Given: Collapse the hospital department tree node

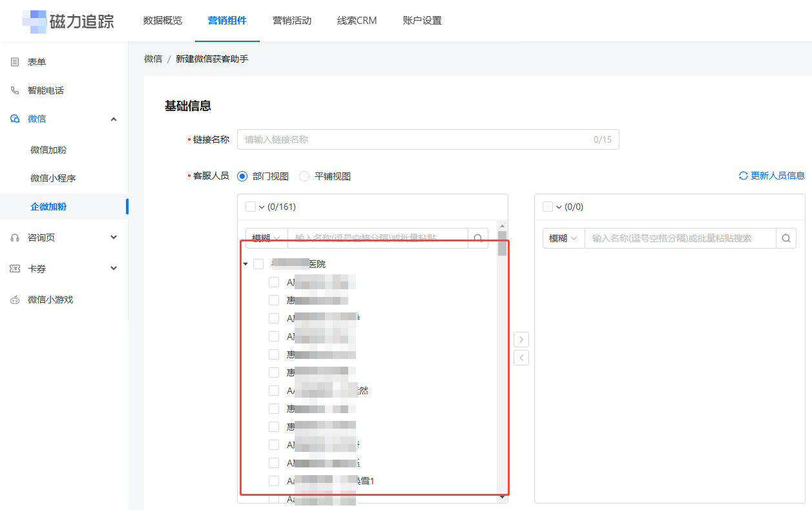Looking at the screenshot, I should [245, 263].
